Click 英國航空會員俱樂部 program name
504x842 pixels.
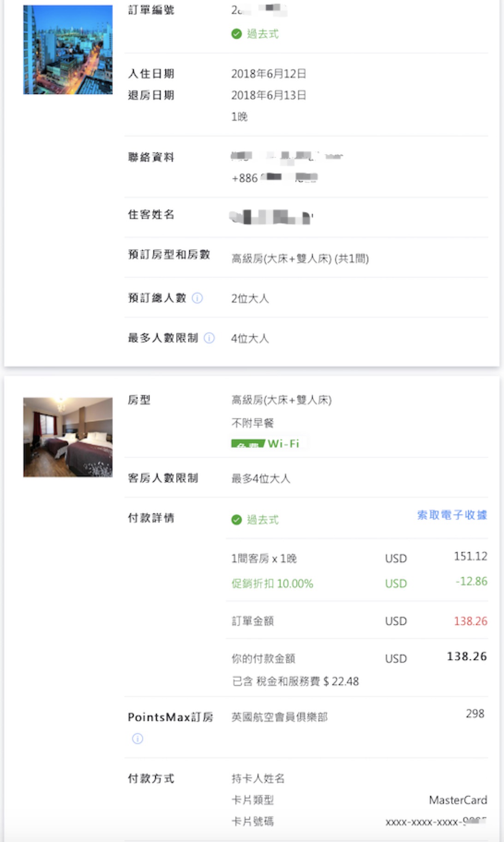pyautogui.click(x=280, y=717)
